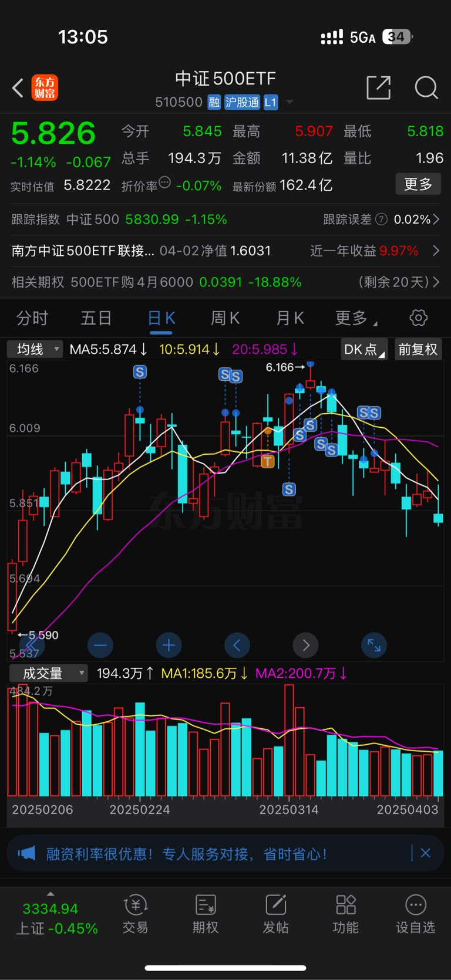Tap the 最新份额 162.4亿 value
The width and height of the screenshot is (451, 980).
306,185
